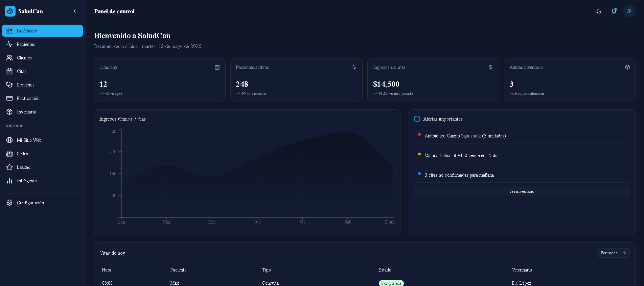The width and height of the screenshot is (644, 286).
Task: Click '+2 vs ayer' trend text
Action: (x=113, y=94)
